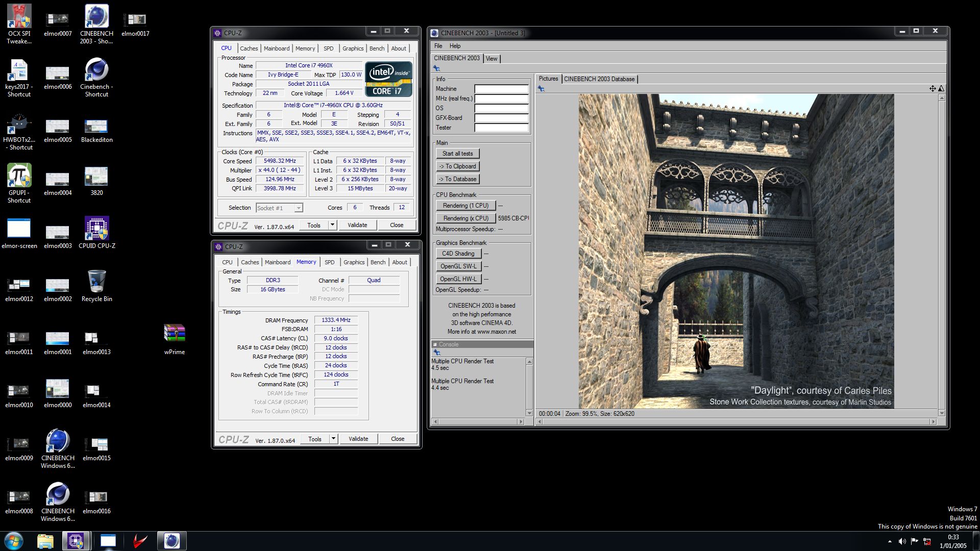
Task: Open elmor0017 screenshot file
Action: tap(135, 24)
